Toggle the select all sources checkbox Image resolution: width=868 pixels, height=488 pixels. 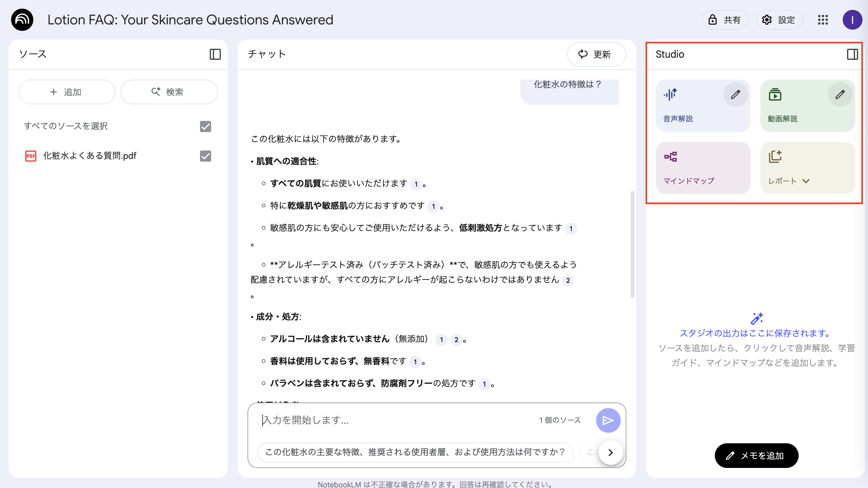pyautogui.click(x=205, y=126)
